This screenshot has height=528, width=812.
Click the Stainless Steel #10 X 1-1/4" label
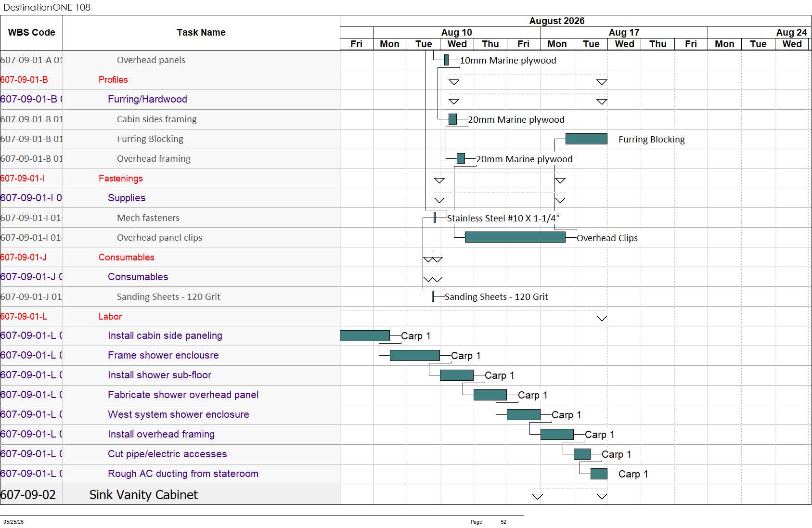[503, 219]
